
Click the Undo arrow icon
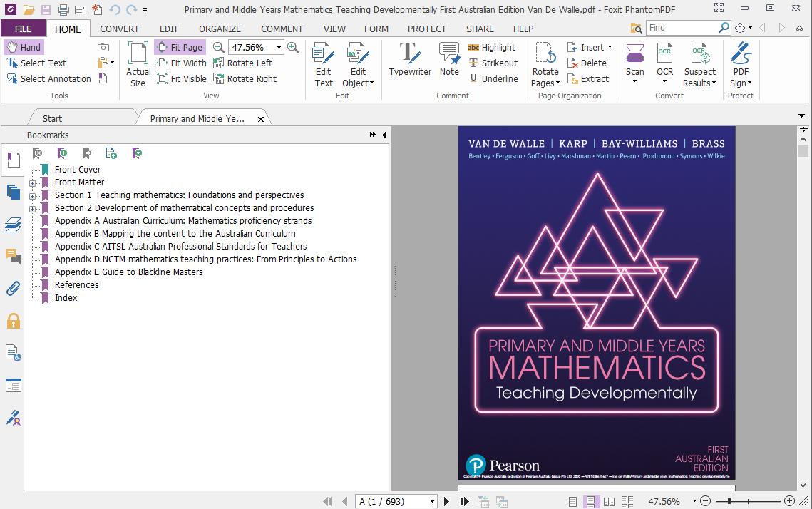coord(115,9)
